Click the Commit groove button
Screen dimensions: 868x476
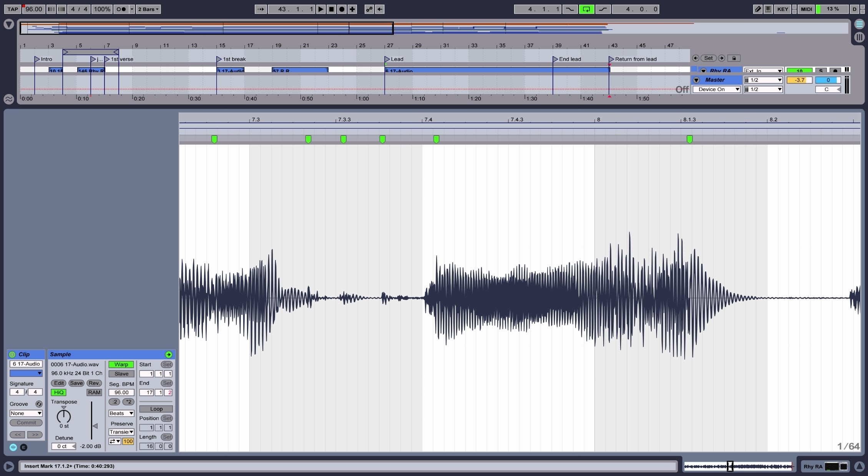tap(26, 423)
